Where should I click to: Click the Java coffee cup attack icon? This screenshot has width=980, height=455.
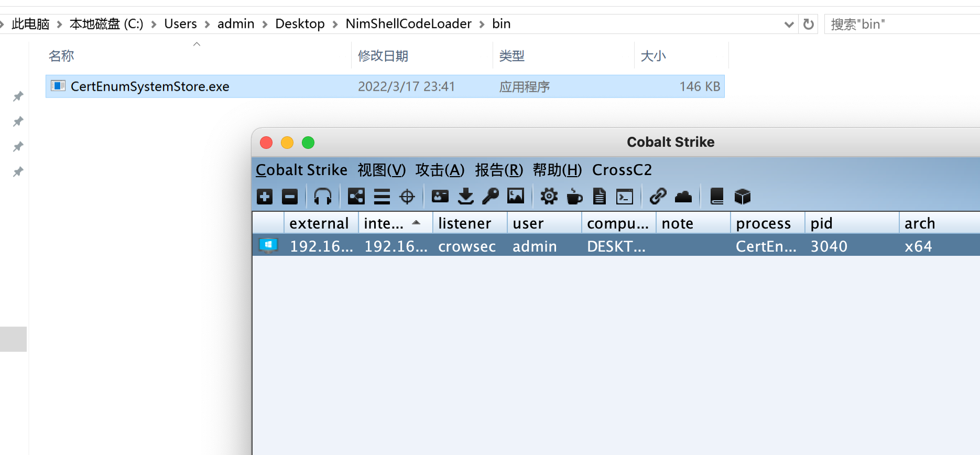point(574,197)
